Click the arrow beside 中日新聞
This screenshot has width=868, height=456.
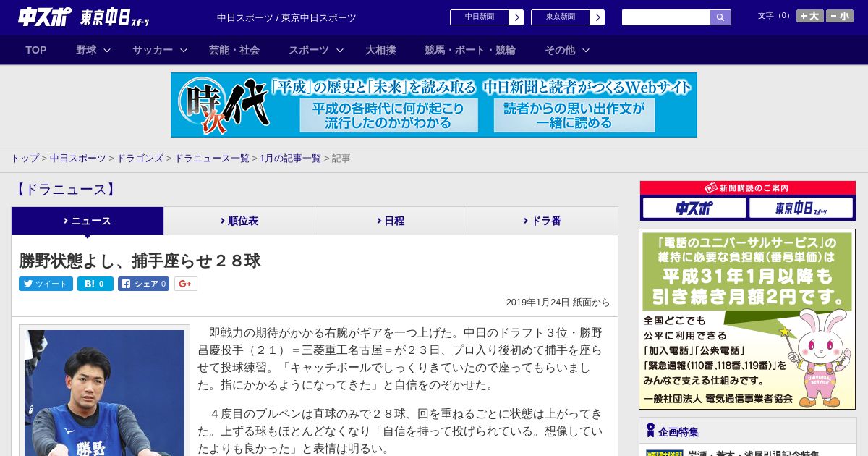516,17
